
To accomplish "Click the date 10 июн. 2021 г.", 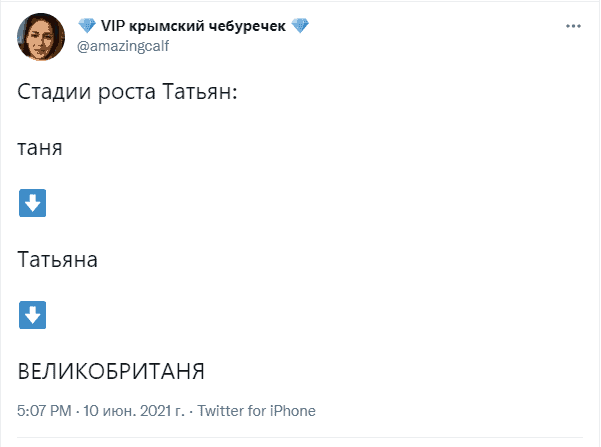I will click(x=134, y=411).
